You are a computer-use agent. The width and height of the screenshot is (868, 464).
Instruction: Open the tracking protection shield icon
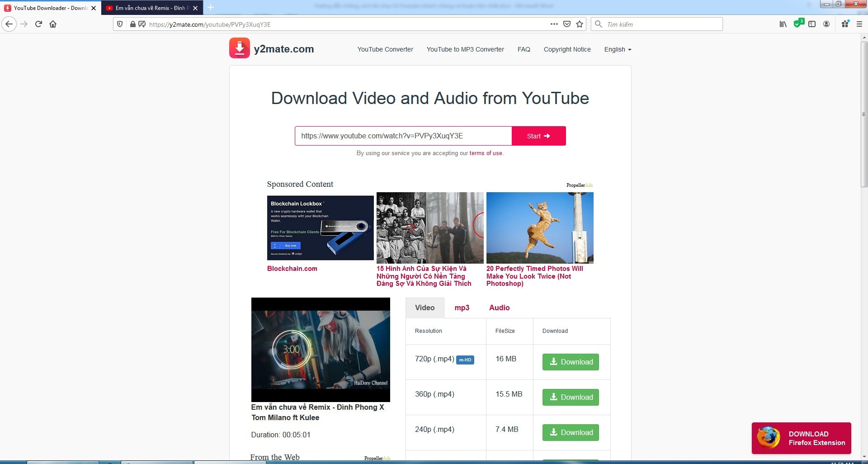(x=120, y=24)
